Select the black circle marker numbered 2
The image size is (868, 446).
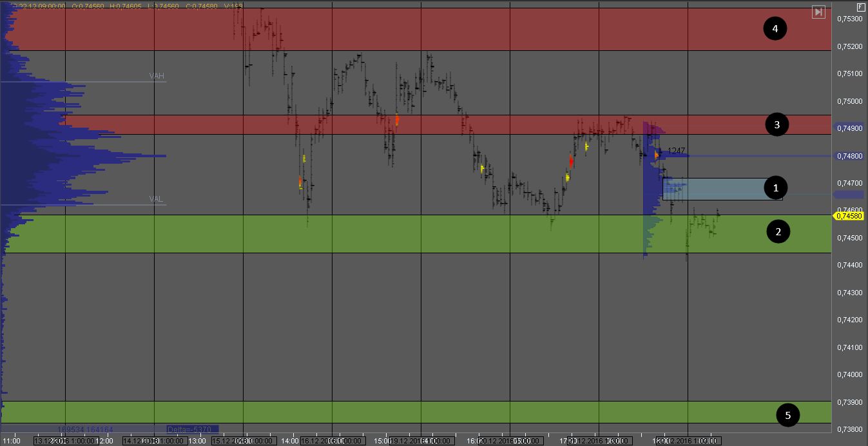[x=778, y=232]
